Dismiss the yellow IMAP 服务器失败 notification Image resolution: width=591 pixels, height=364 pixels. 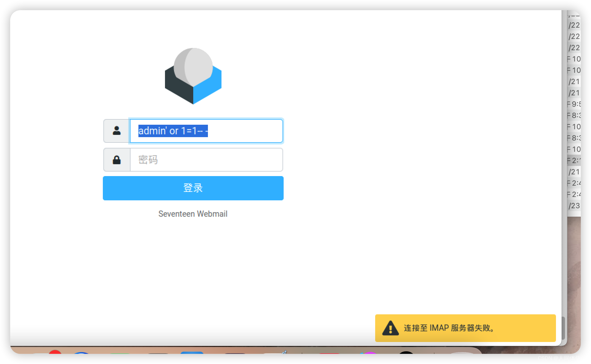[x=465, y=328]
